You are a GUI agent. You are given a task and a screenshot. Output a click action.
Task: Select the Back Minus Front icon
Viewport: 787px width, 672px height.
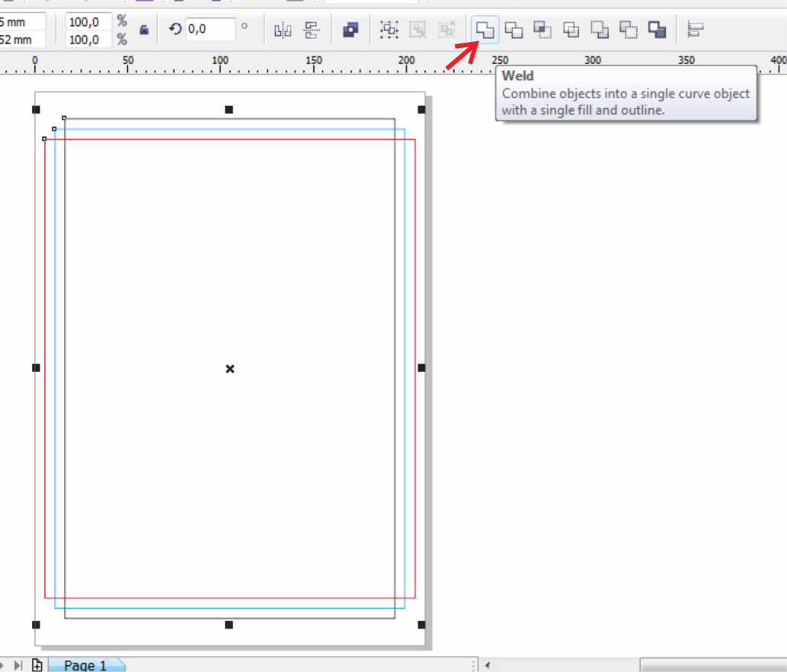(x=627, y=29)
